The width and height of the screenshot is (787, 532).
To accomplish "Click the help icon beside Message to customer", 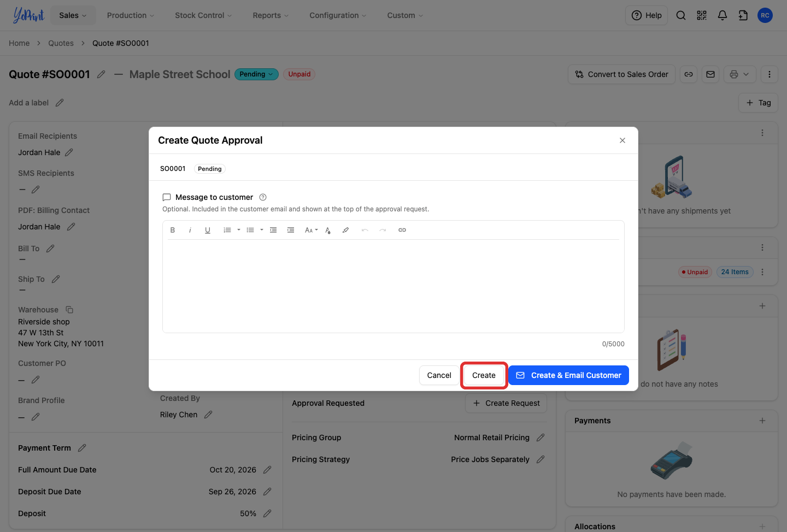I will click(x=263, y=197).
